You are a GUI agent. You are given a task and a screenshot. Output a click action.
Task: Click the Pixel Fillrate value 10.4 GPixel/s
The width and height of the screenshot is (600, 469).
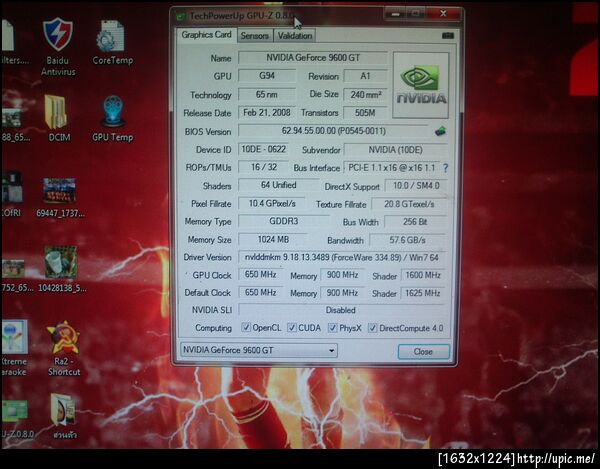click(272, 204)
